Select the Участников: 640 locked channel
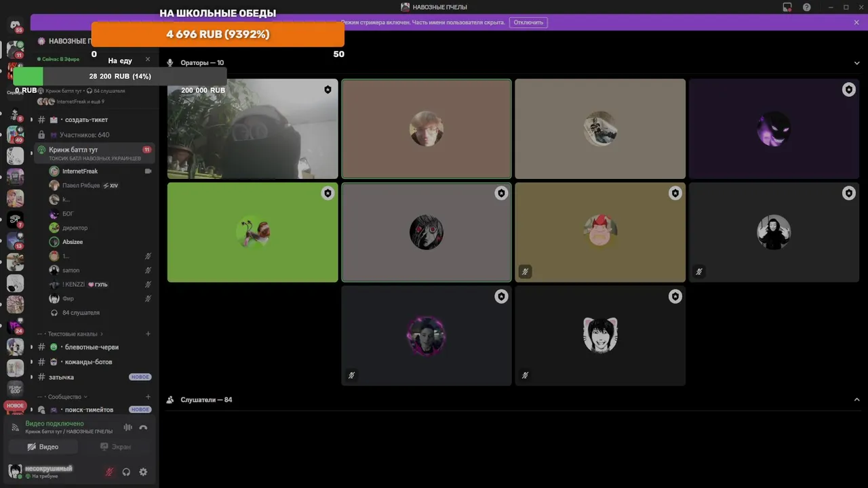The height and width of the screenshot is (488, 868). [x=94, y=135]
